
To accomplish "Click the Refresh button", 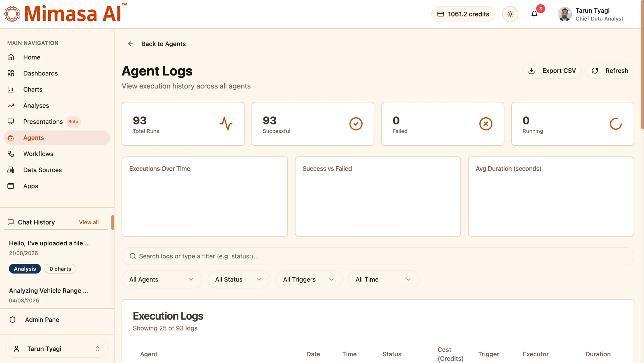I will coord(610,71).
